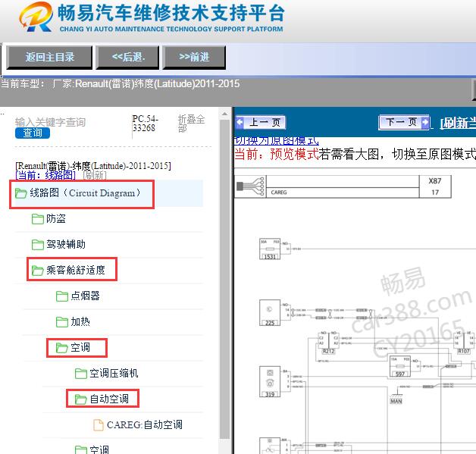Click 折叠全部 to collapse all

[x=191, y=124]
